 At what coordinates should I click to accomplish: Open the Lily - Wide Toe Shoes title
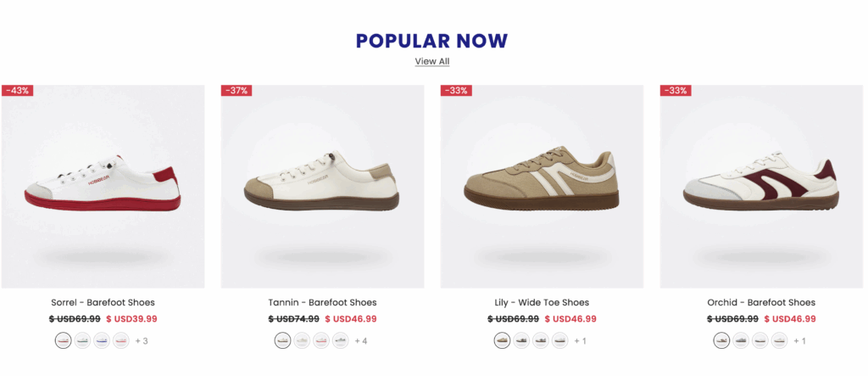pos(542,302)
